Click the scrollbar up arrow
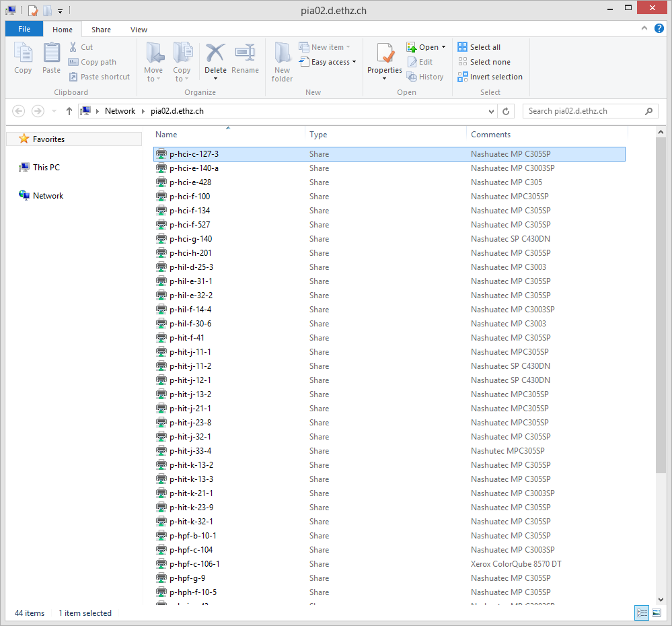 [x=661, y=132]
